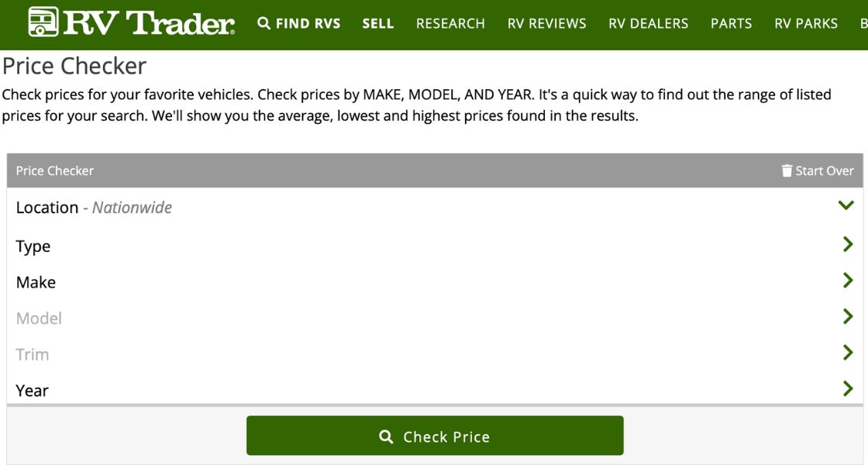Open the RESEARCH navigation menu
Viewport: 868px width, 465px height.
(450, 23)
